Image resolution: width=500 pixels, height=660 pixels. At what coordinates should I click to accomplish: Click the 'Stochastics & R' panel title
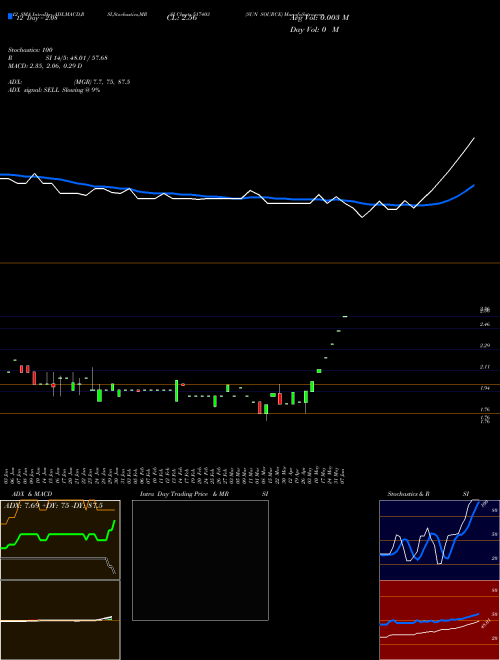[408, 494]
